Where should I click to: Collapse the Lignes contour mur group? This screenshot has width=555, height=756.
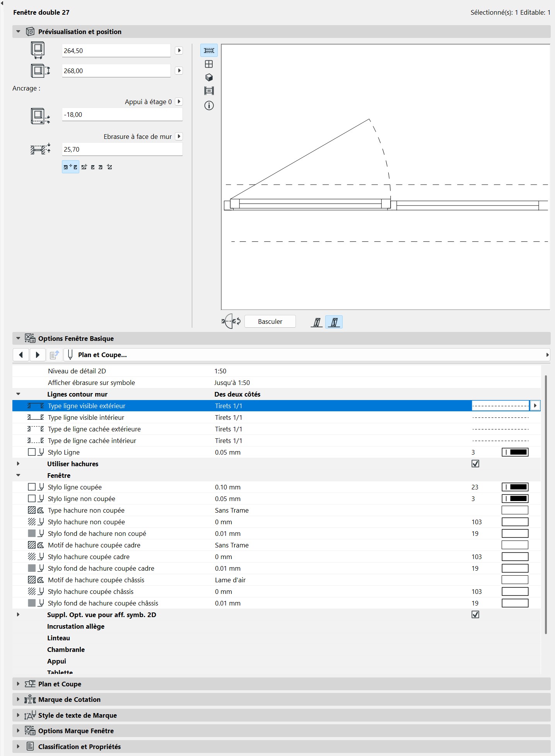pyautogui.click(x=18, y=394)
